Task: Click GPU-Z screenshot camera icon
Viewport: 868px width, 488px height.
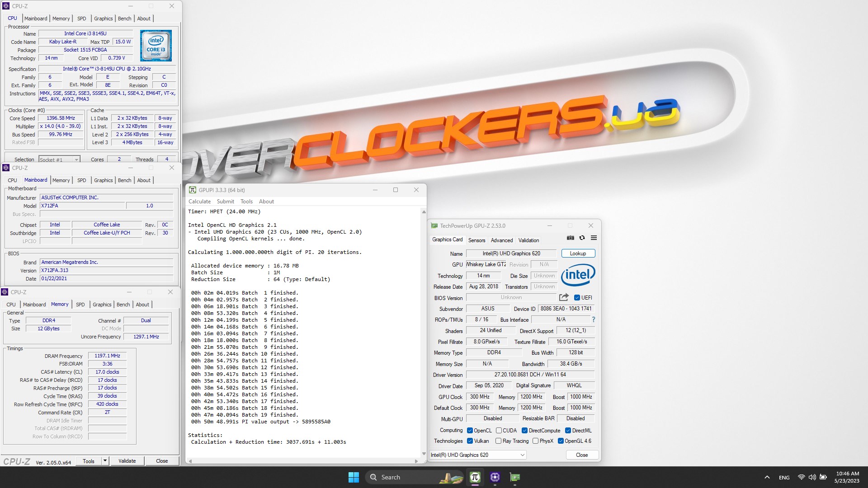Action: (x=571, y=238)
